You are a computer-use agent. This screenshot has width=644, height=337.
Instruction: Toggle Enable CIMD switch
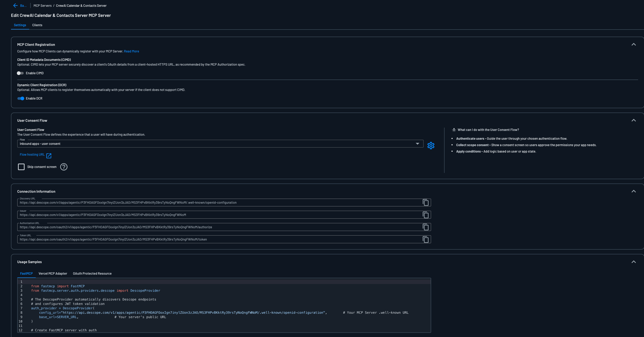pos(20,73)
